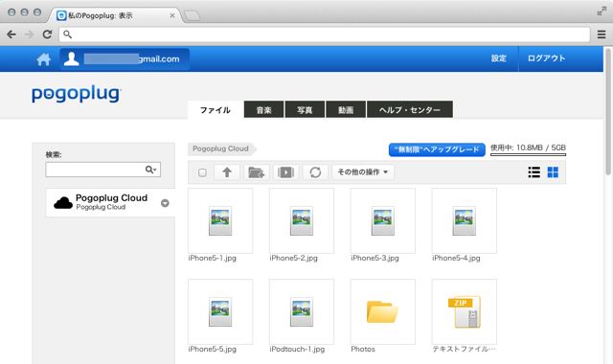Focus the browser address bar
613x364 pixels.
point(325,34)
